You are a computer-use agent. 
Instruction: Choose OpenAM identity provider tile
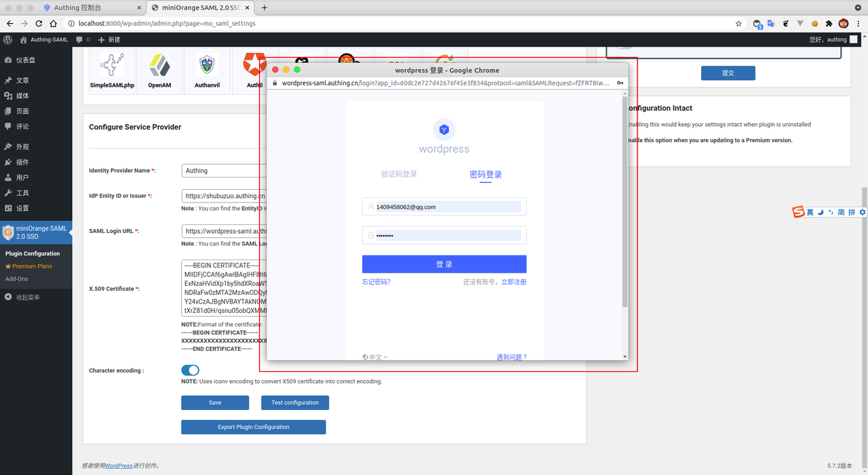click(159, 70)
